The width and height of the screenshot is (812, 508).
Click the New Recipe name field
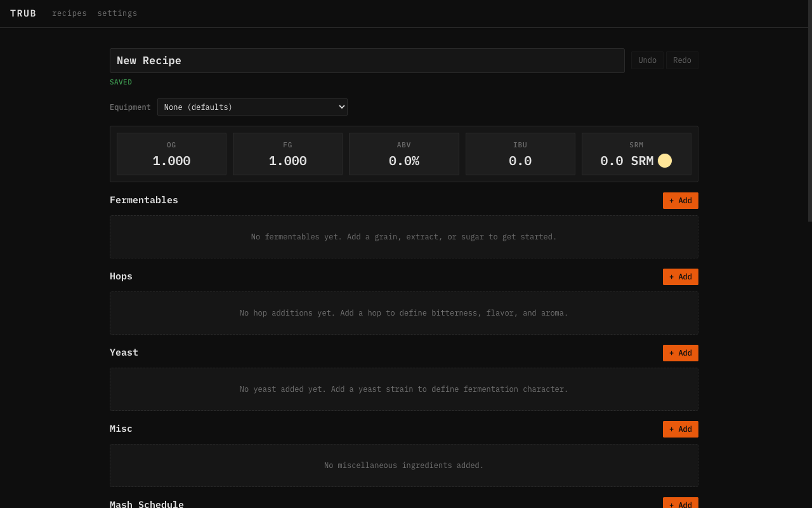[x=367, y=60]
